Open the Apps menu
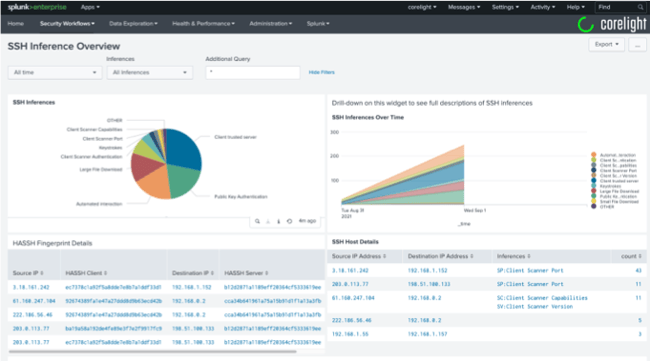Image resolution: width=650 pixels, height=362 pixels. pyautogui.click(x=90, y=7)
